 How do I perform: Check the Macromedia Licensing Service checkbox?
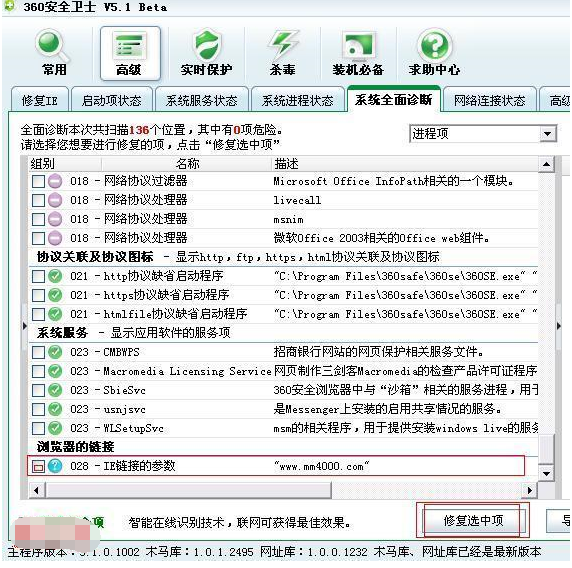tap(38, 371)
